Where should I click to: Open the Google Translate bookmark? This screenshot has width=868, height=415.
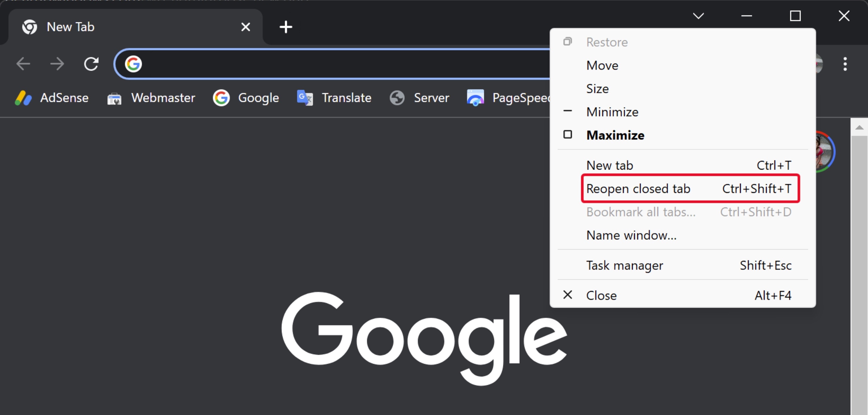(347, 97)
